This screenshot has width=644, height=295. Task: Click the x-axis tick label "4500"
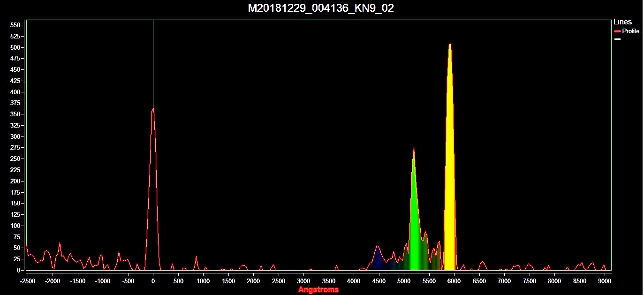379,281
